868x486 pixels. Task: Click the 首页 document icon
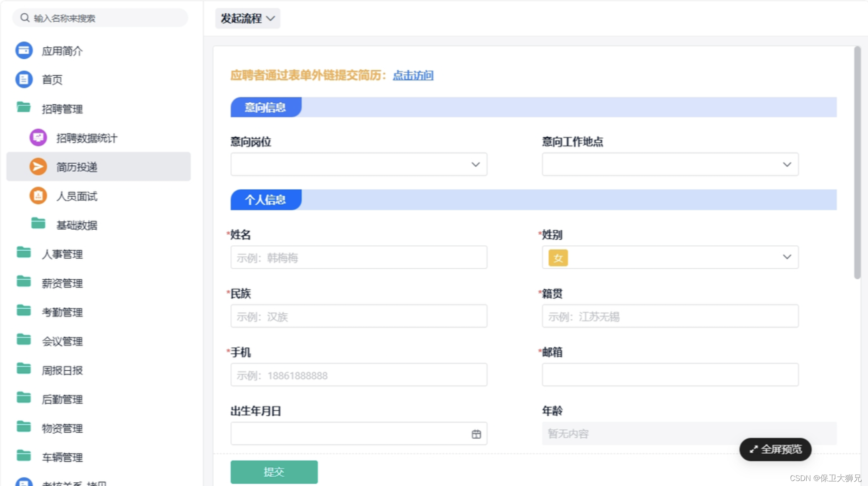pyautogui.click(x=24, y=79)
